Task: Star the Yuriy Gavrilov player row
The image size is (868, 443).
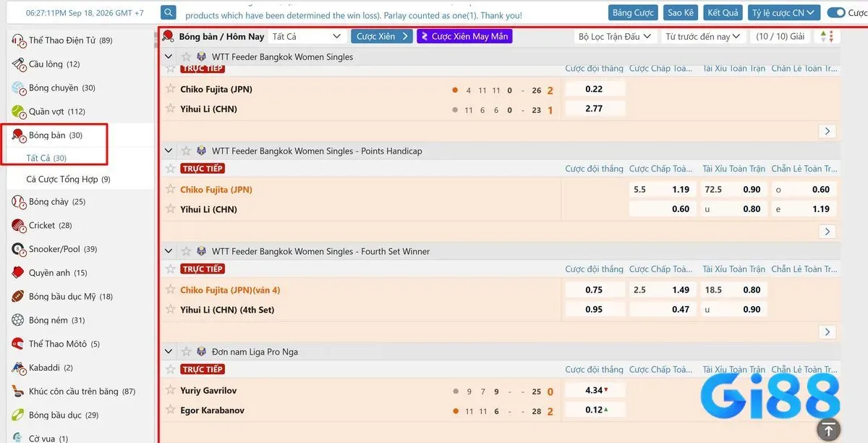Action: (x=171, y=390)
